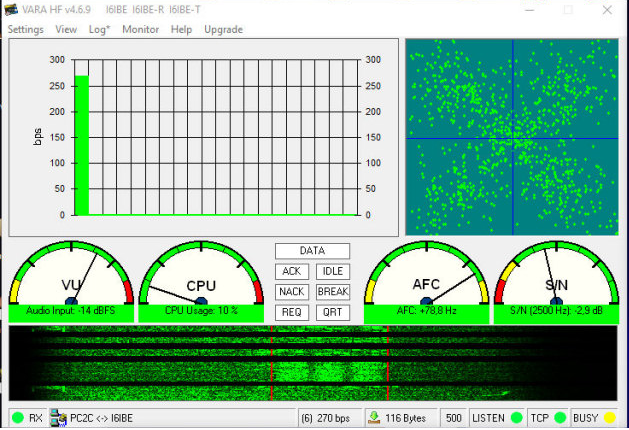The image size is (629, 430).
Task: Click the green bar in bps chart
Action: 82,145
